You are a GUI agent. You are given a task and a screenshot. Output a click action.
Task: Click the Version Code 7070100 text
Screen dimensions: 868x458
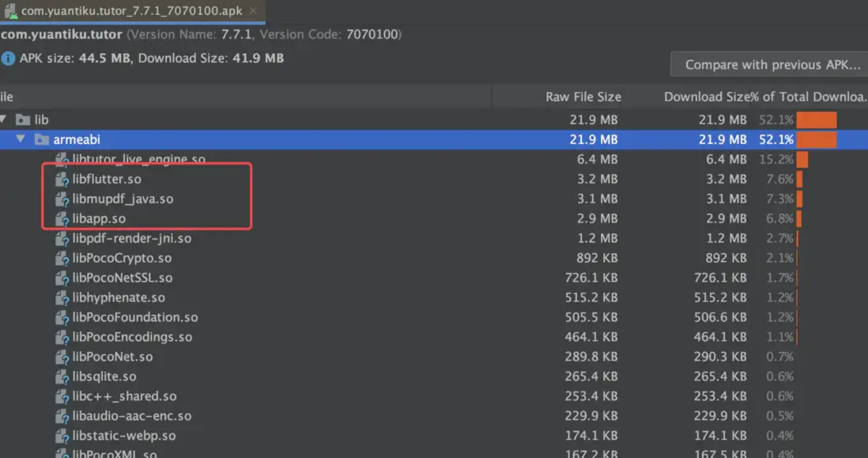coord(330,34)
